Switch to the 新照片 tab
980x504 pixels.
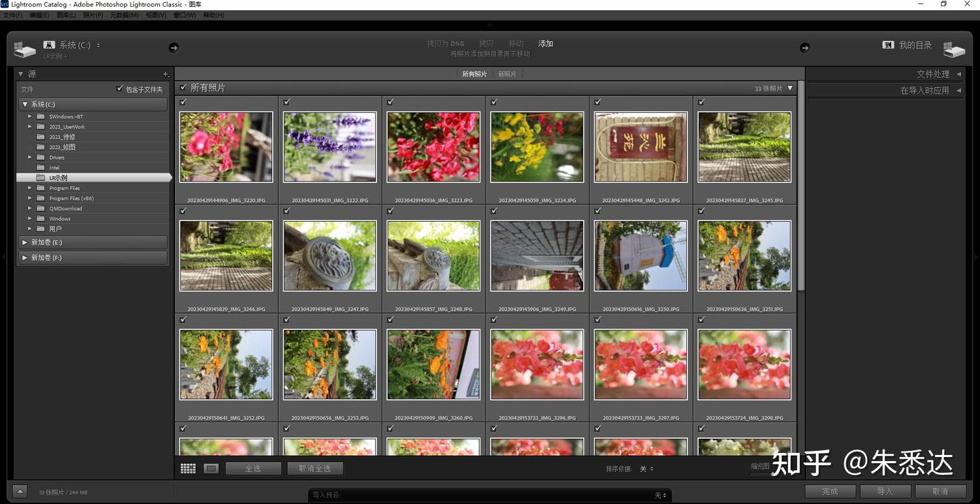pyautogui.click(x=507, y=73)
